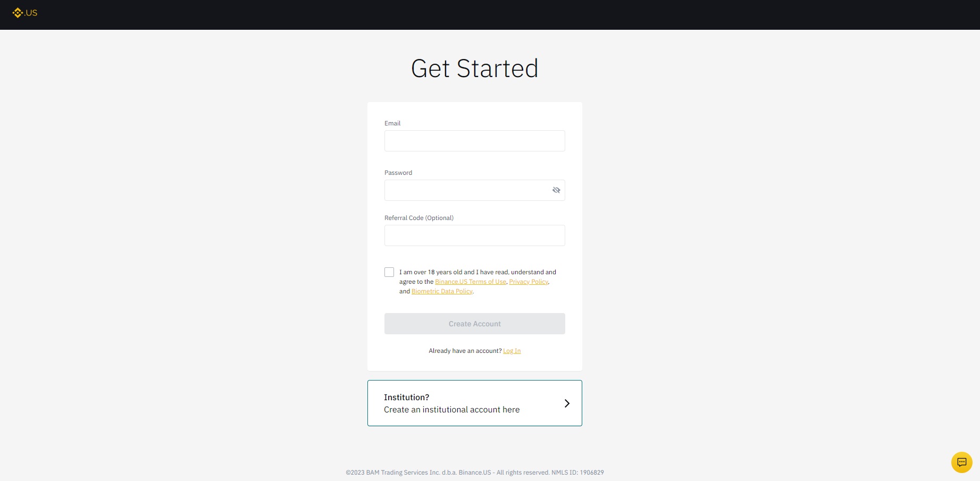The width and height of the screenshot is (980, 481).
Task: Click the Password field label
Action: click(x=398, y=173)
